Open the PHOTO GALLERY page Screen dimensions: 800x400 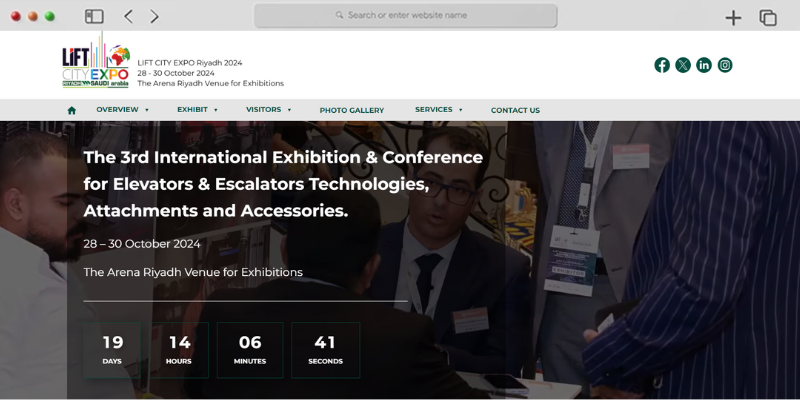(352, 110)
